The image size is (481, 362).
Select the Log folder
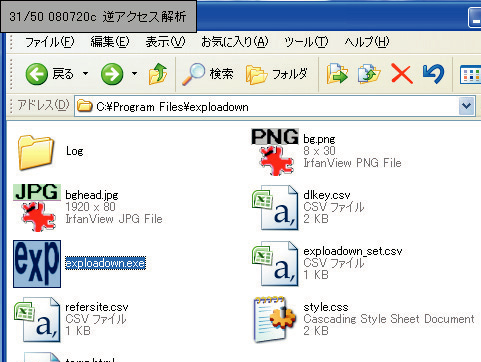(x=36, y=152)
